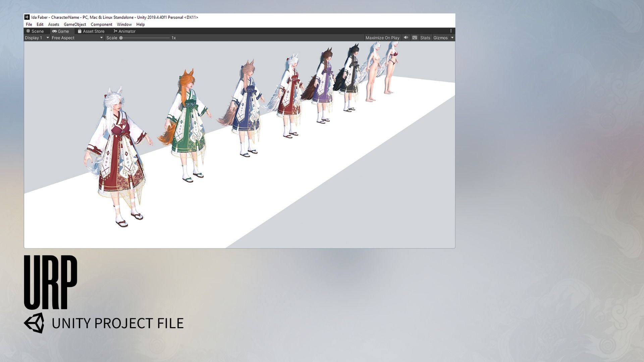Open the Edit menu
The width and height of the screenshot is (644, 362).
pyautogui.click(x=40, y=24)
